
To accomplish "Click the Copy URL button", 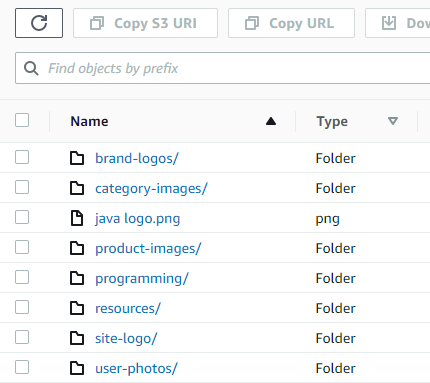I will coord(291,23).
